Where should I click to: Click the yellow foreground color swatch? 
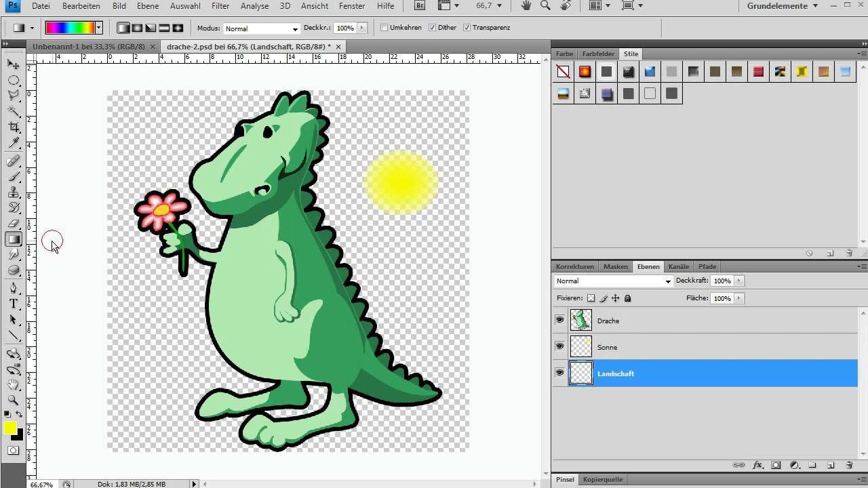pos(10,428)
